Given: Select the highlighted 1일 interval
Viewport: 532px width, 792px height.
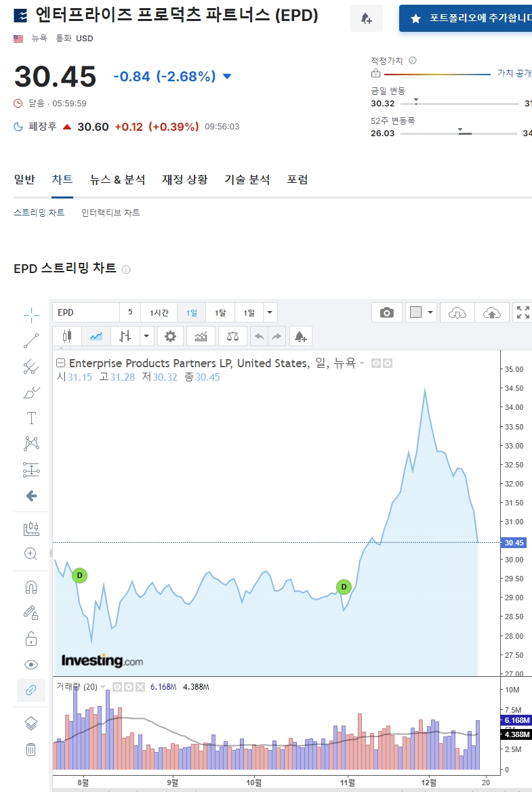Looking at the screenshot, I should tap(191, 312).
